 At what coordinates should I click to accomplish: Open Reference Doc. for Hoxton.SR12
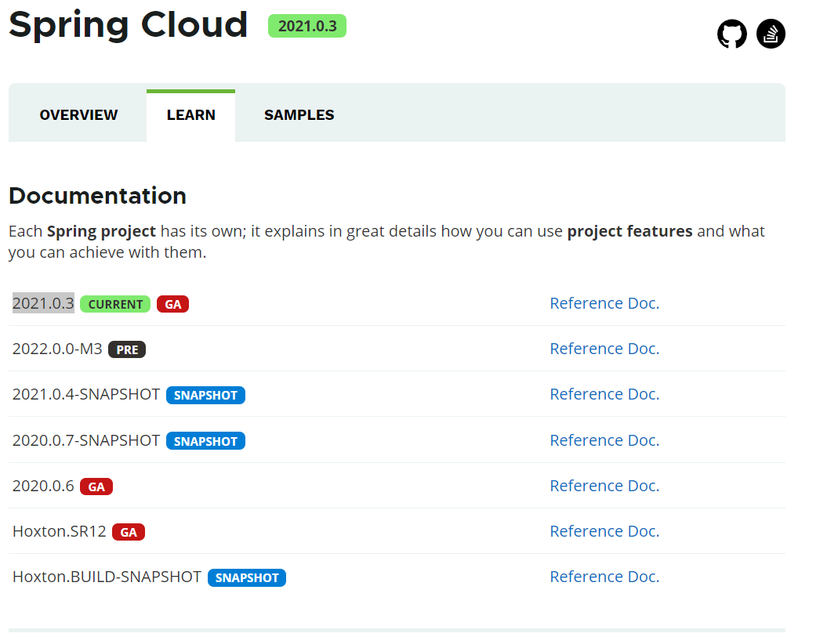click(604, 531)
